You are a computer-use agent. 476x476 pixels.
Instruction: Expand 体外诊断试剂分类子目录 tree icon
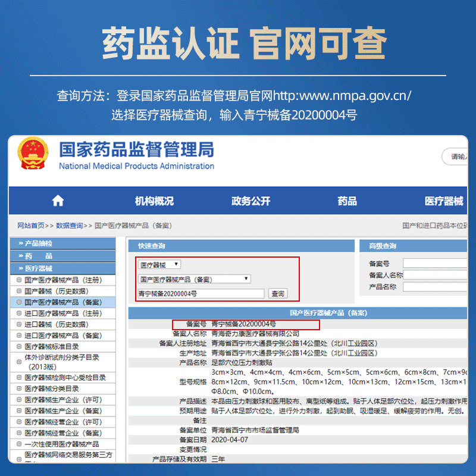[19, 362]
